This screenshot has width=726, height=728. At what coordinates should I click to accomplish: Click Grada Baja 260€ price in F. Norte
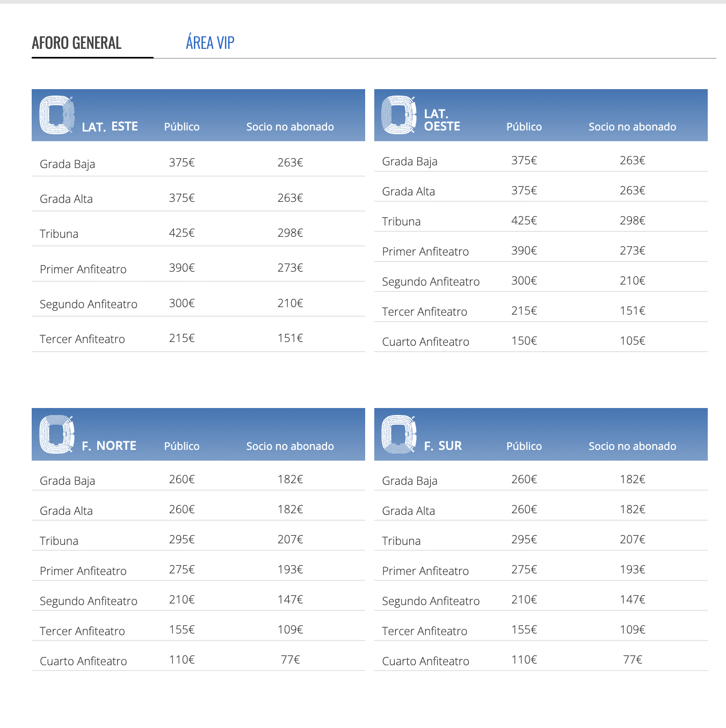(x=181, y=479)
